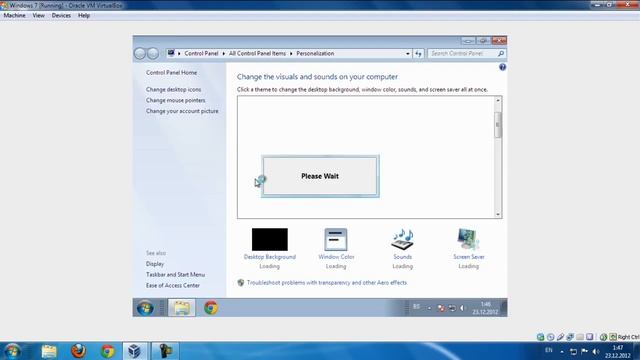Click the host EN language indicator
Viewport: 640px width, 360px height.
(x=549, y=350)
